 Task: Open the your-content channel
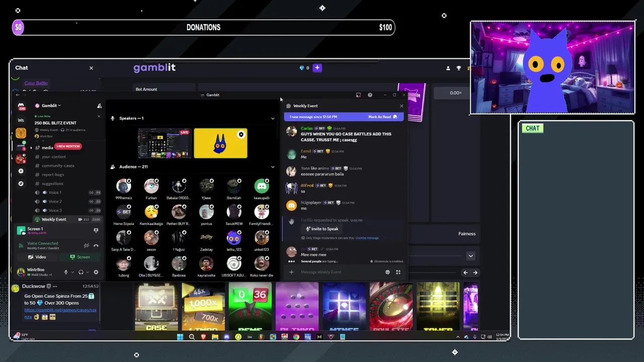pyautogui.click(x=54, y=157)
